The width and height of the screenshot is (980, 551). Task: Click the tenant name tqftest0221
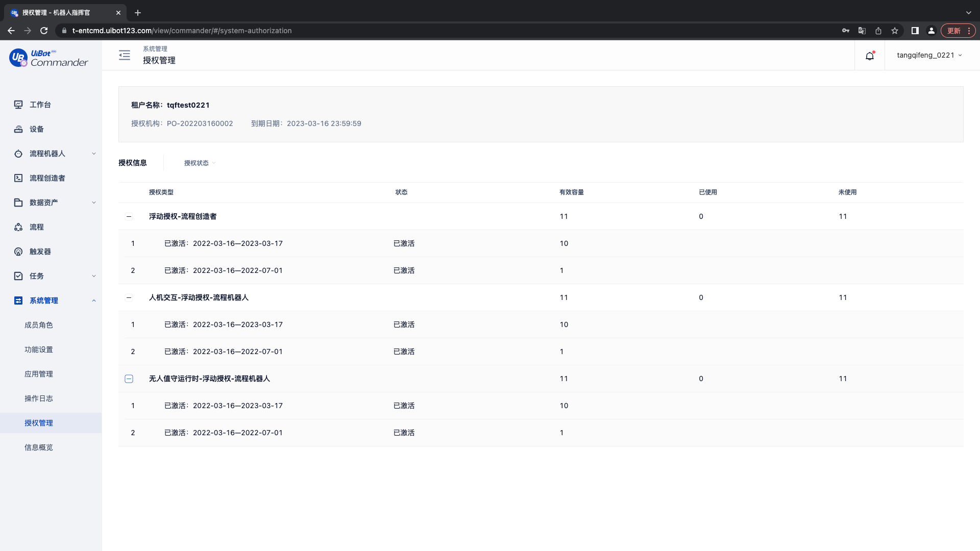pyautogui.click(x=188, y=105)
